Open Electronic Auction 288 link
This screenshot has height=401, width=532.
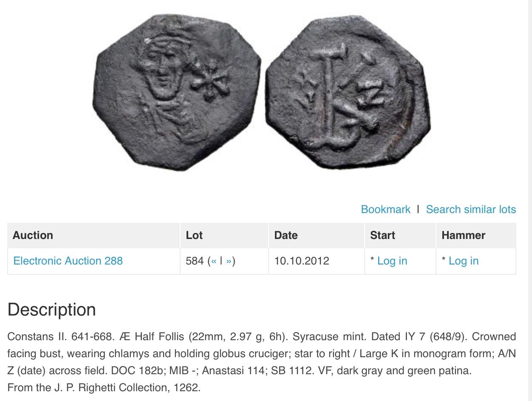point(68,261)
